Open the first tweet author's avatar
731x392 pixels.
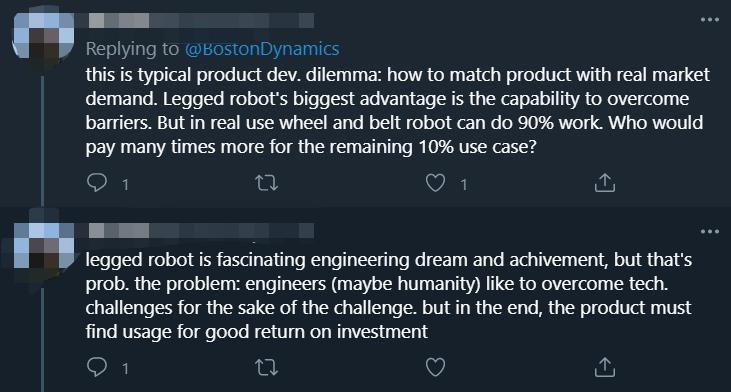click(x=43, y=35)
